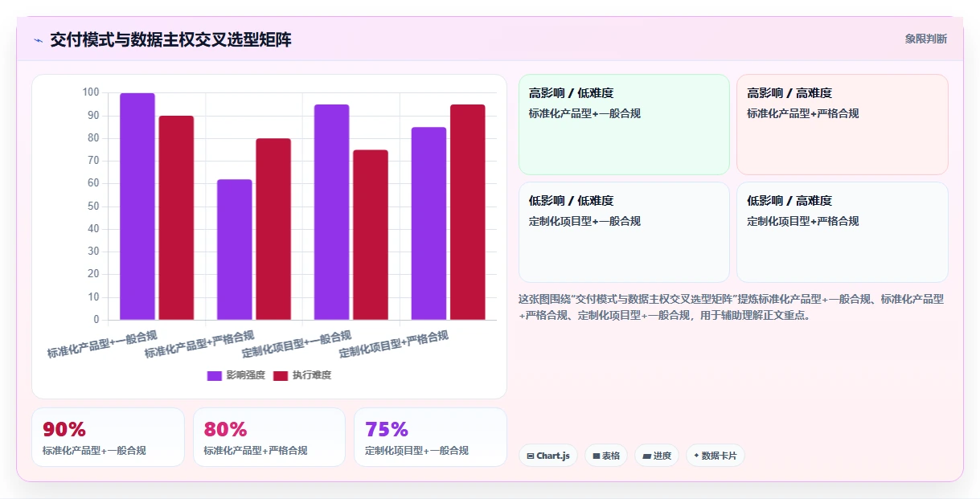Click red bar for 定制化项目型+严格合规
The height and width of the screenshot is (499, 980).
[x=468, y=212]
